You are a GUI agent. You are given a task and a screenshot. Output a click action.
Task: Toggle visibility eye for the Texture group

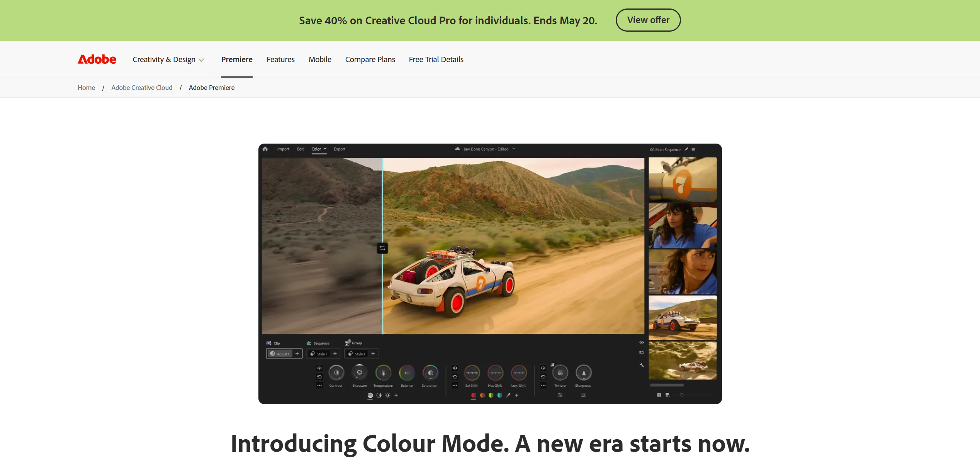(x=543, y=368)
